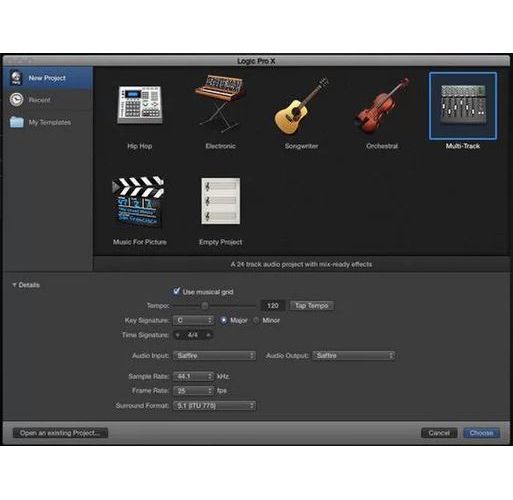Image resolution: width=513 pixels, height=500 pixels.
Task: Switch to the Recent sidebar item
Action: pos(48,100)
